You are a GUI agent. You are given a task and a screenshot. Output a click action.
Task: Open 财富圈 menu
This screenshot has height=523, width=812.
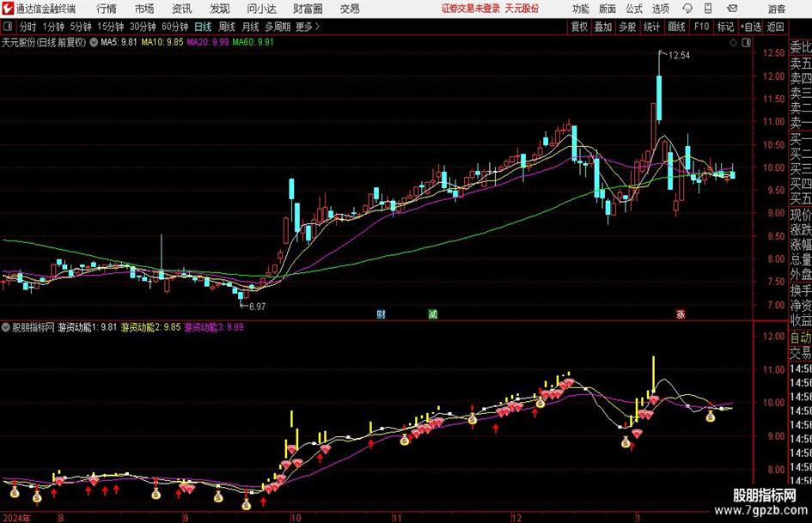[308, 9]
